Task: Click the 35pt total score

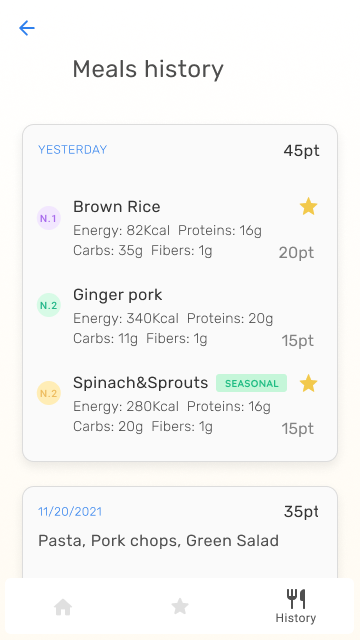Action: [301, 512]
